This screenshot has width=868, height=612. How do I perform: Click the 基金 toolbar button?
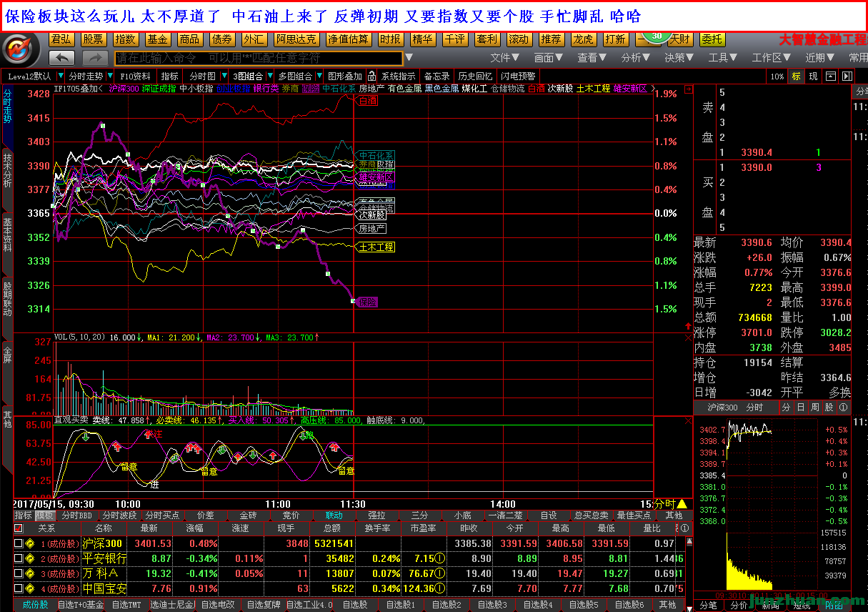pos(158,39)
